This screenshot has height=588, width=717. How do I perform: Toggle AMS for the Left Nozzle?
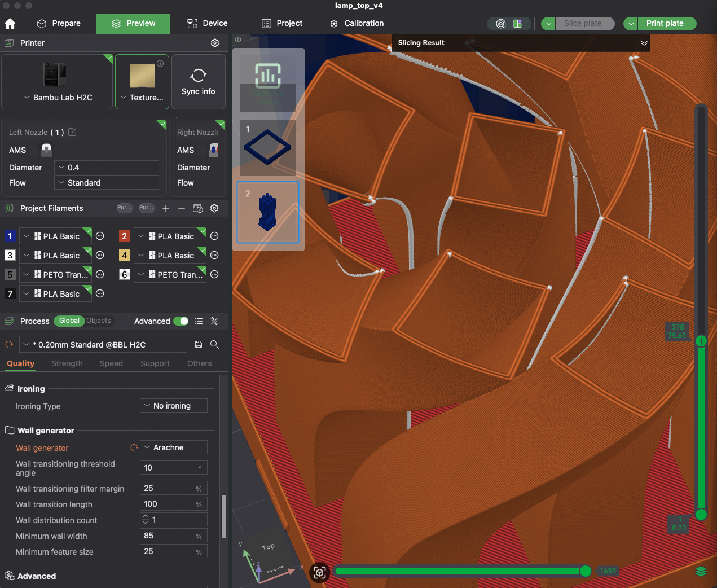pos(45,150)
